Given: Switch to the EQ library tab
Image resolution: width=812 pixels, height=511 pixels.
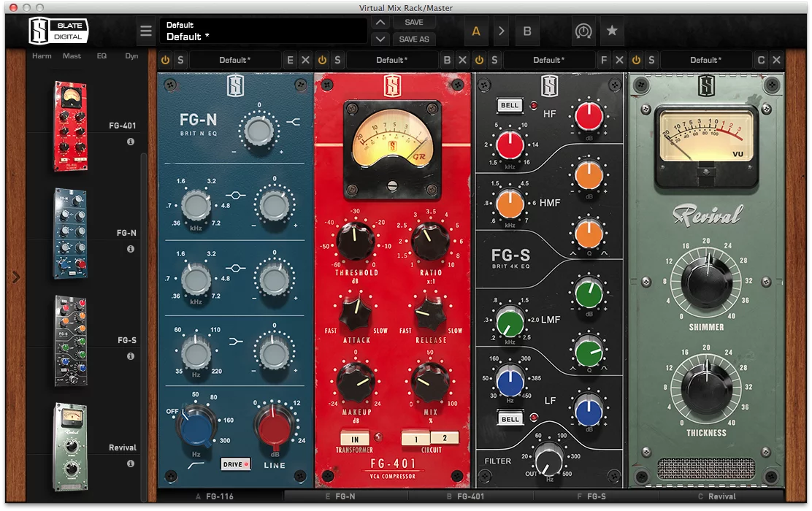Looking at the screenshot, I should [x=101, y=56].
